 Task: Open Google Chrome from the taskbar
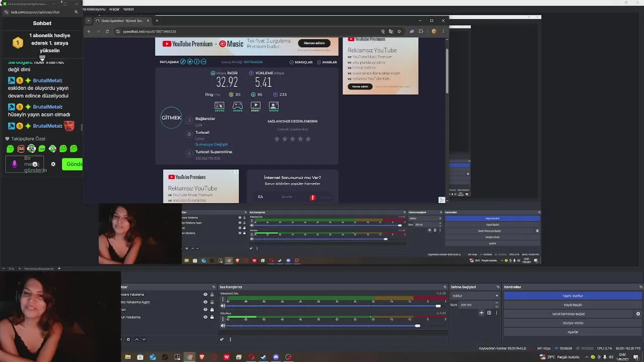click(x=190, y=357)
